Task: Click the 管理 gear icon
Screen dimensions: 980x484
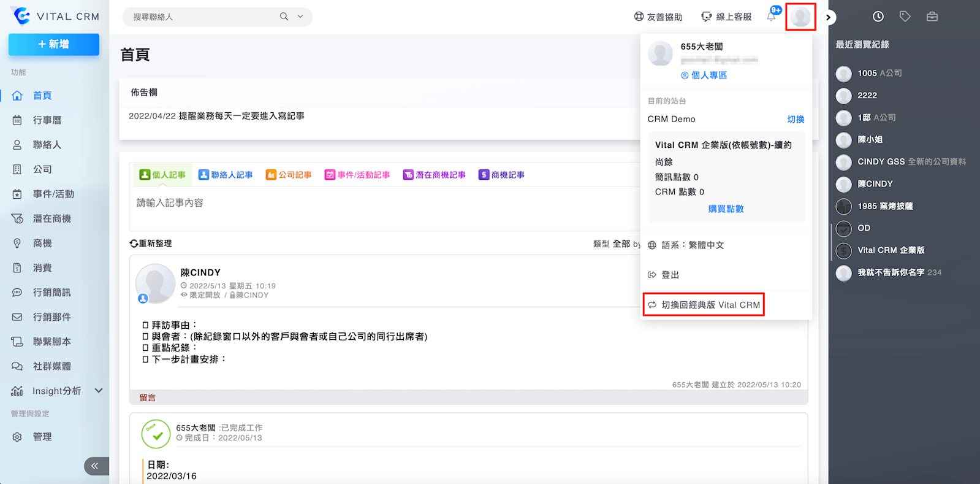Action: click(x=17, y=437)
